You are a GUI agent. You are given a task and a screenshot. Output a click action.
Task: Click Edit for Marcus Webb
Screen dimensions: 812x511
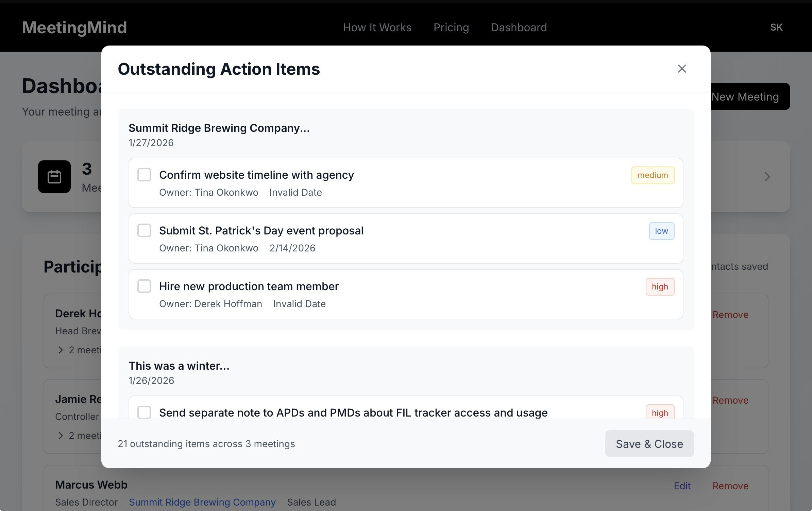(x=682, y=486)
